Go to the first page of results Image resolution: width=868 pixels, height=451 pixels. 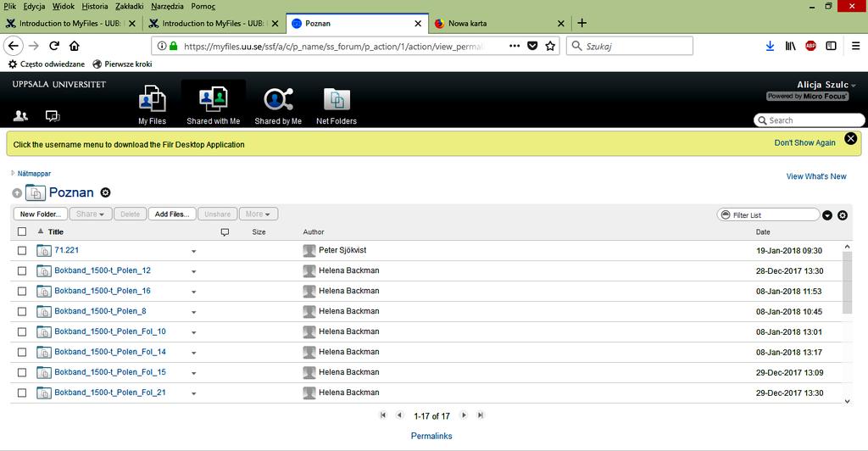coord(382,415)
